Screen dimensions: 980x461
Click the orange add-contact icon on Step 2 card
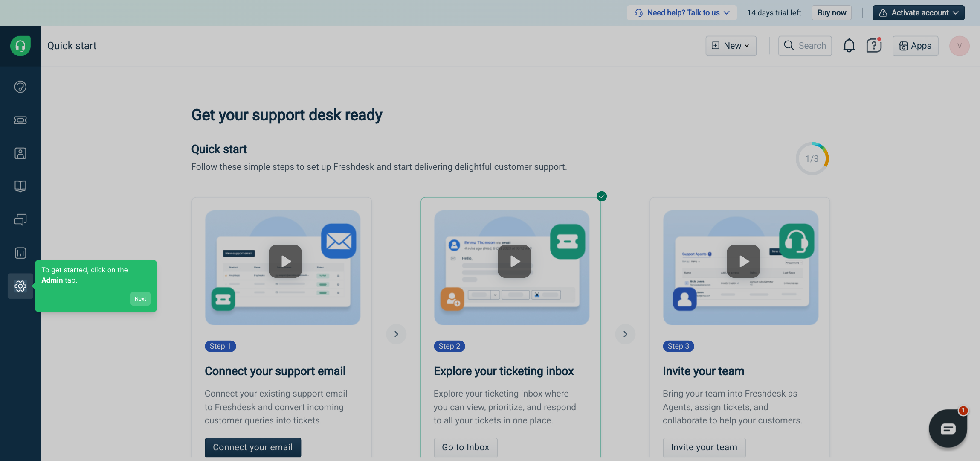452,299
